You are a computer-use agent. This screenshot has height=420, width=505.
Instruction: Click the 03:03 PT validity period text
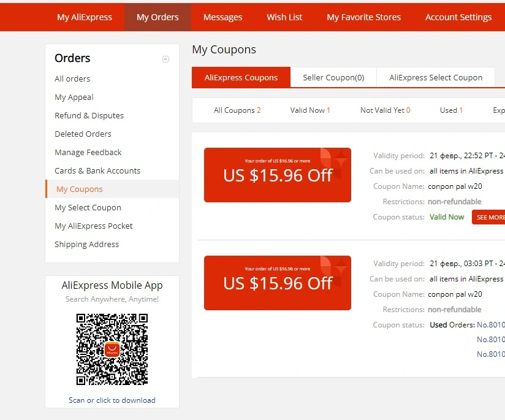point(467,264)
